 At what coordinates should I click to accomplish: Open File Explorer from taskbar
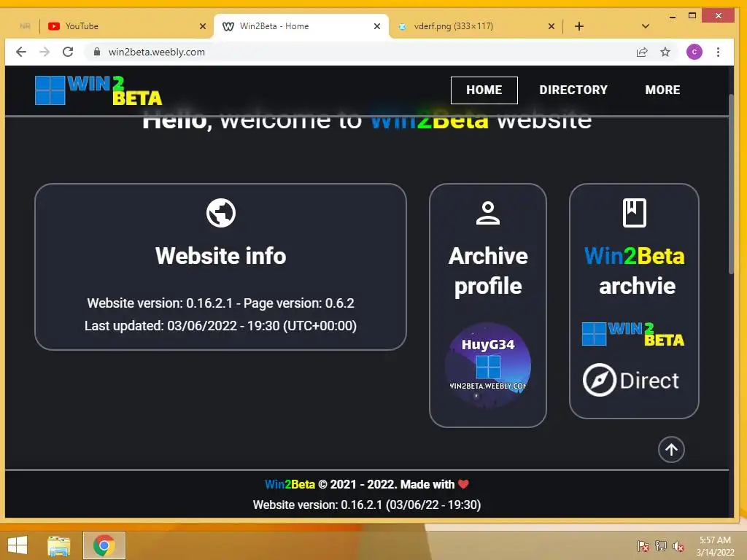[59, 545]
